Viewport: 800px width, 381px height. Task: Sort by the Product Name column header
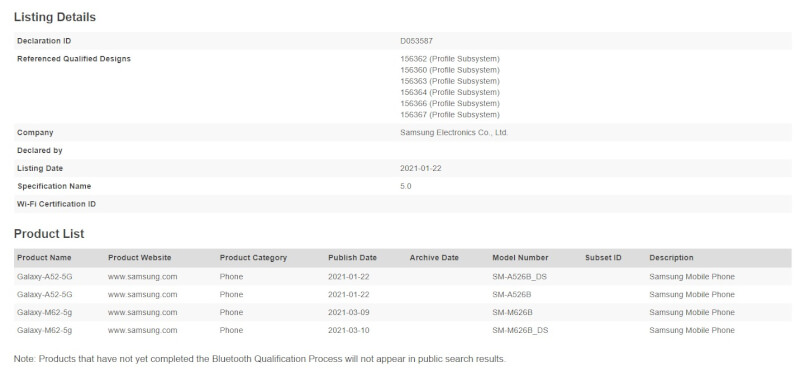pos(44,258)
